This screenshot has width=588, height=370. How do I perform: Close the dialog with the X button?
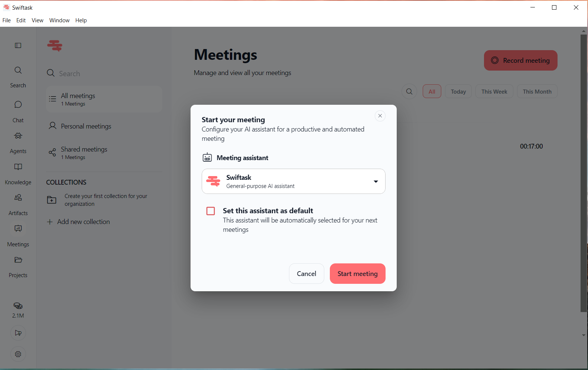click(380, 116)
